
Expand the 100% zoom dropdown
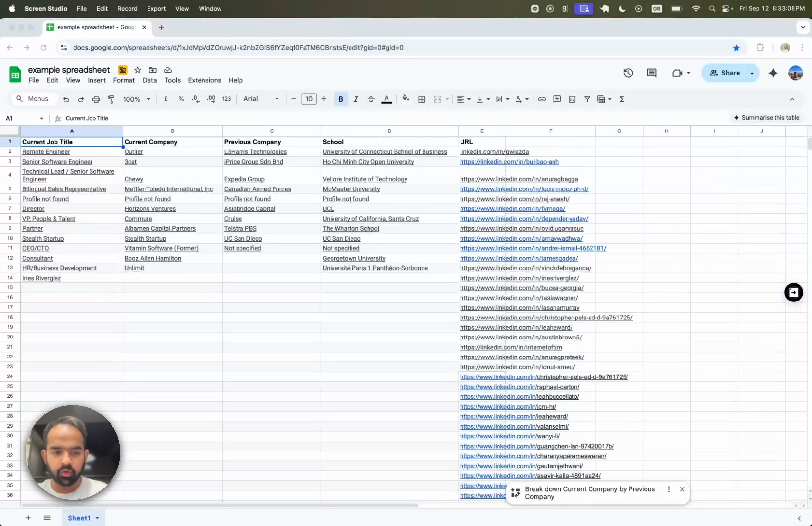click(136, 99)
